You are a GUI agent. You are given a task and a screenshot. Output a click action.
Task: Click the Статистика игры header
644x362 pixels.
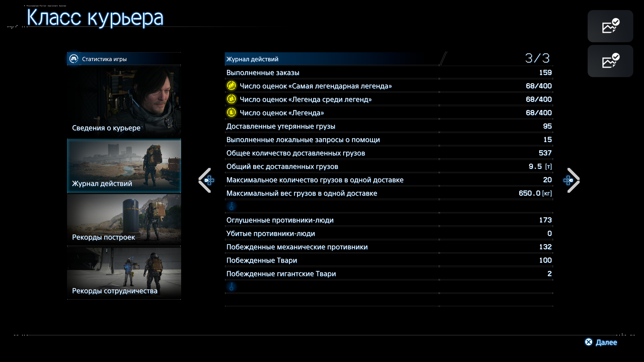[104, 59]
